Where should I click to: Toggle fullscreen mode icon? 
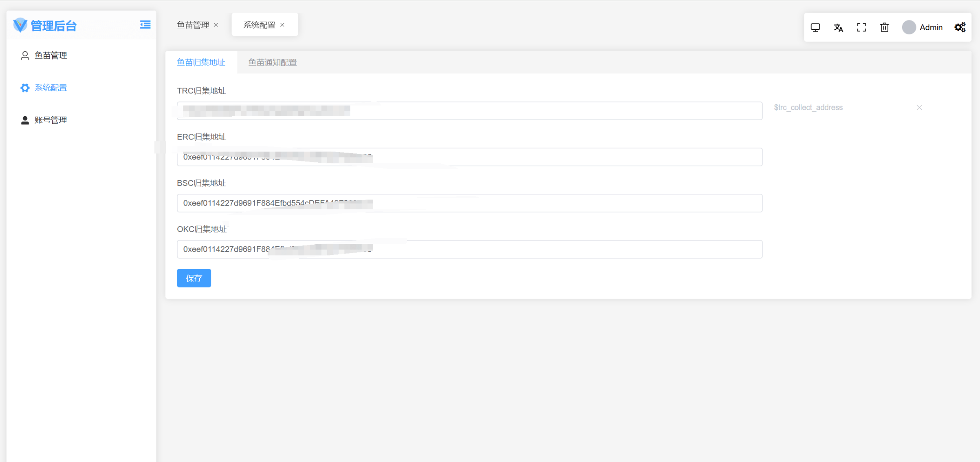point(861,27)
